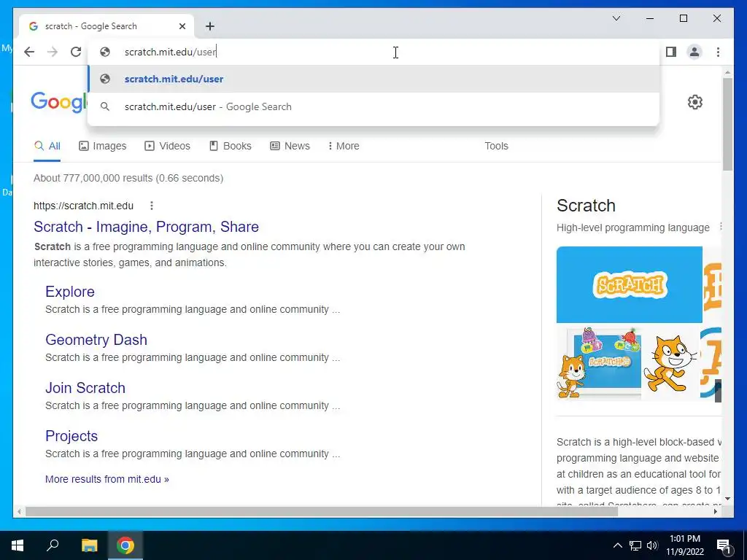747x560 pixels.
Task: Switch to the Videos tab
Action: point(167,146)
